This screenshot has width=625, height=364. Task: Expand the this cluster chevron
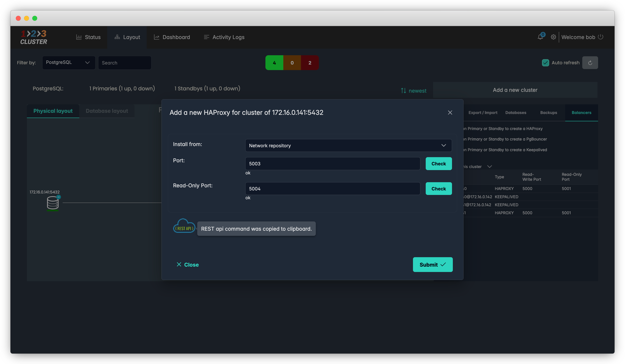click(x=489, y=167)
